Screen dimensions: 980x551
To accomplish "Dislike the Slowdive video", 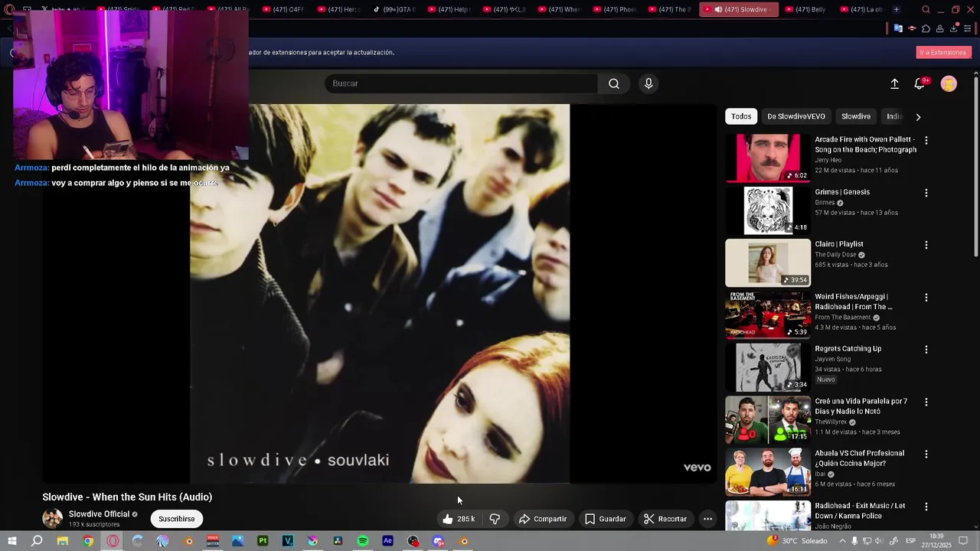I will pos(495,519).
